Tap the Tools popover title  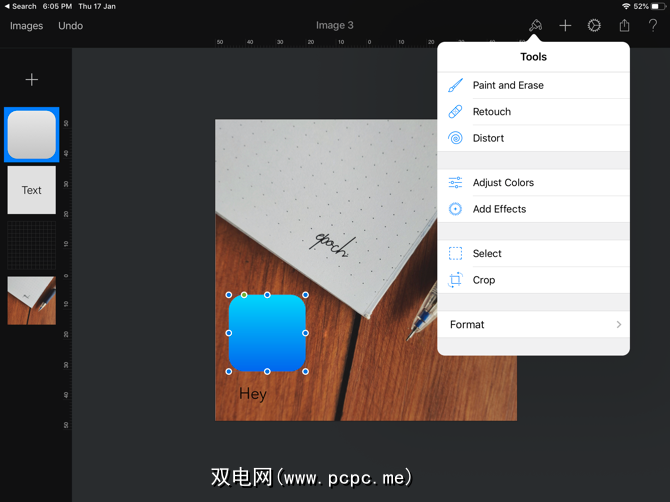(533, 57)
